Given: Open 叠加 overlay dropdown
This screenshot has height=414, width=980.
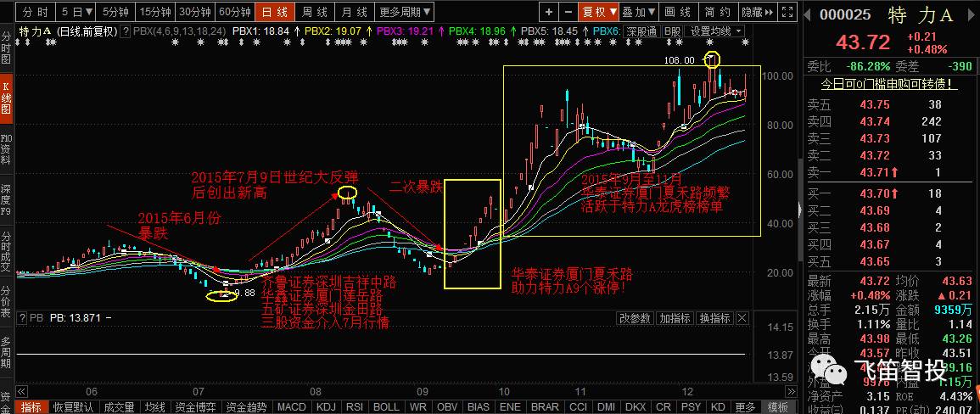Looking at the screenshot, I should 637,12.
